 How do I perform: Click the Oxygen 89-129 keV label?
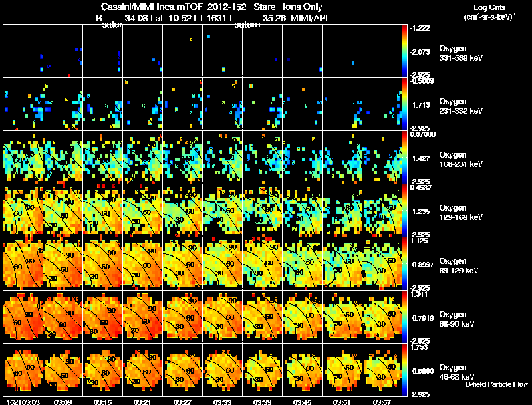(x=459, y=266)
